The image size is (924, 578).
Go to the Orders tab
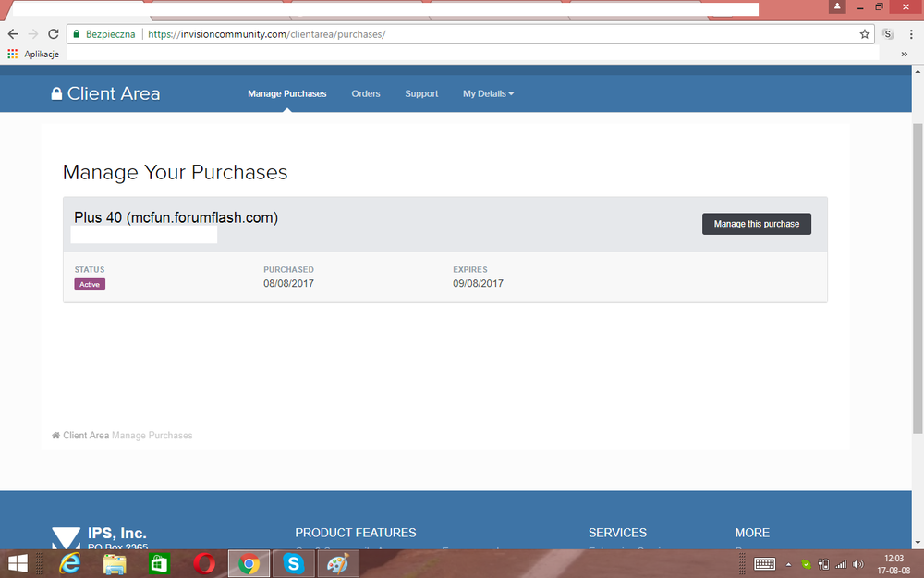(x=366, y=93)
